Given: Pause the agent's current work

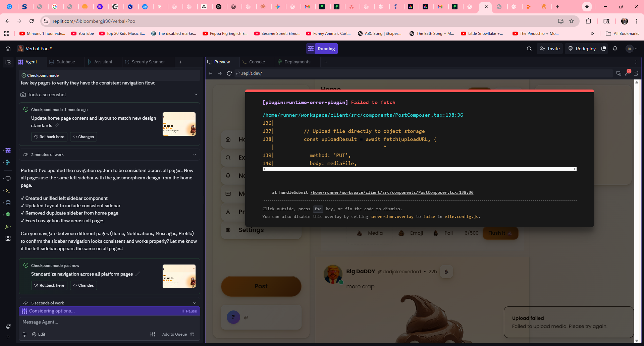Looking at the screenshot, I should tap(189, 311).
